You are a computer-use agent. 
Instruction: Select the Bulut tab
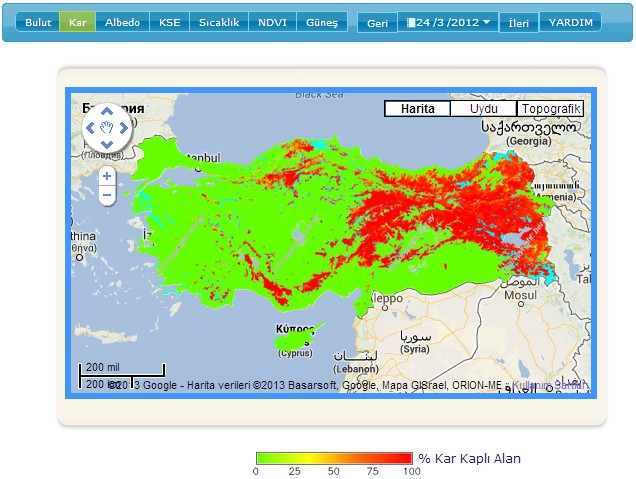(38, 22)
